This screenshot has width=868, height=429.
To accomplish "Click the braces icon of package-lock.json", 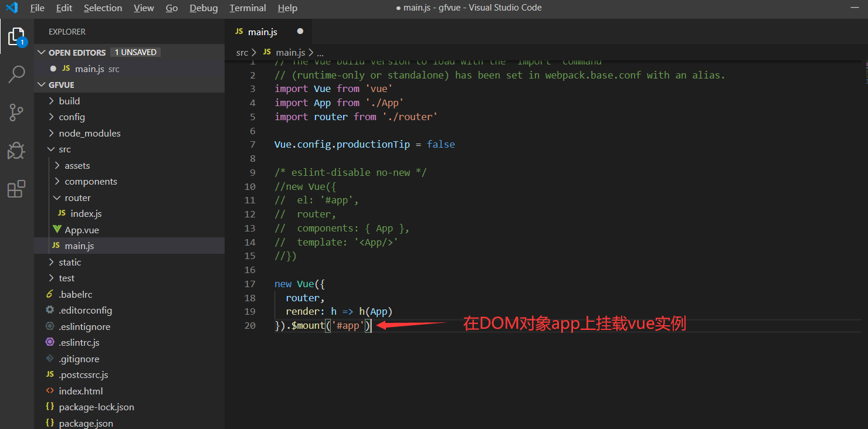I will click(50, 407).
